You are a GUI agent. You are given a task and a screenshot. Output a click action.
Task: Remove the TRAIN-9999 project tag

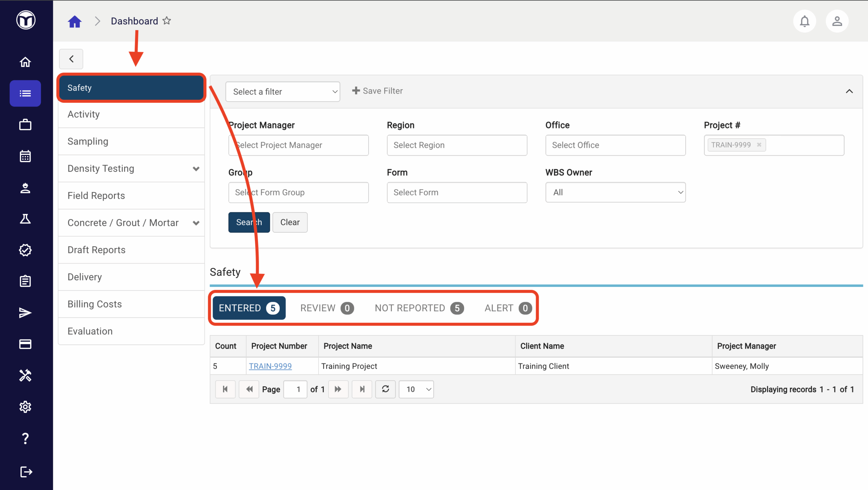click(759, 145)
